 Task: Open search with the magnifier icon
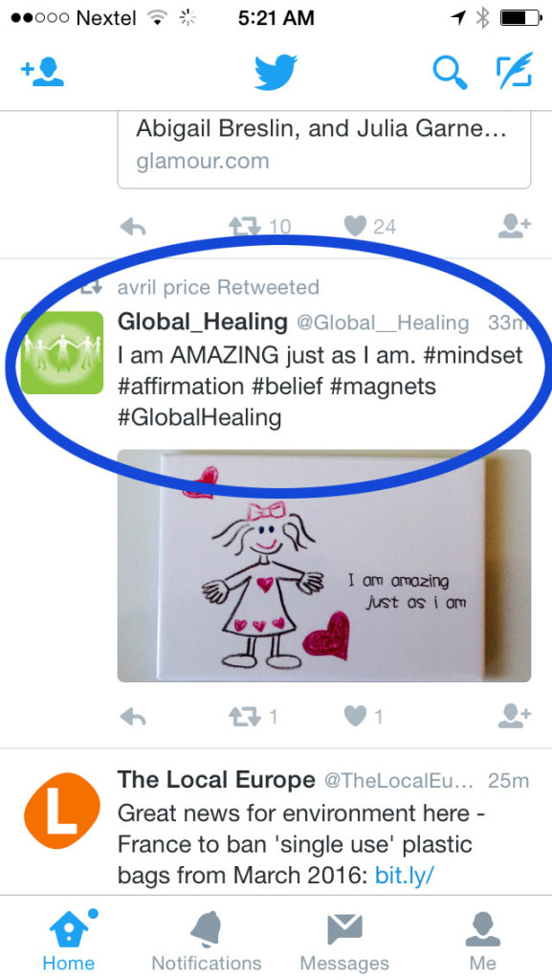(x=451, y=73)
